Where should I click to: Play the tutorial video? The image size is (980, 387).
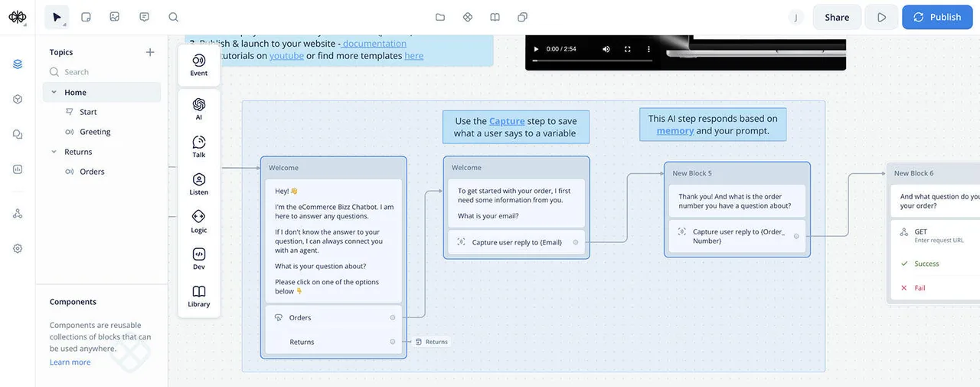click(x=535, y=49)
